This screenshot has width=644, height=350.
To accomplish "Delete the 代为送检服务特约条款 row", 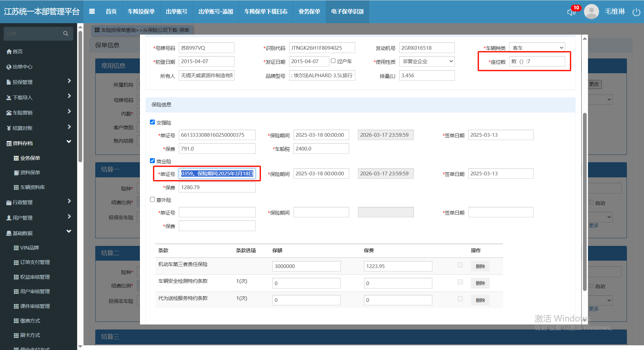I will [480, 300].
